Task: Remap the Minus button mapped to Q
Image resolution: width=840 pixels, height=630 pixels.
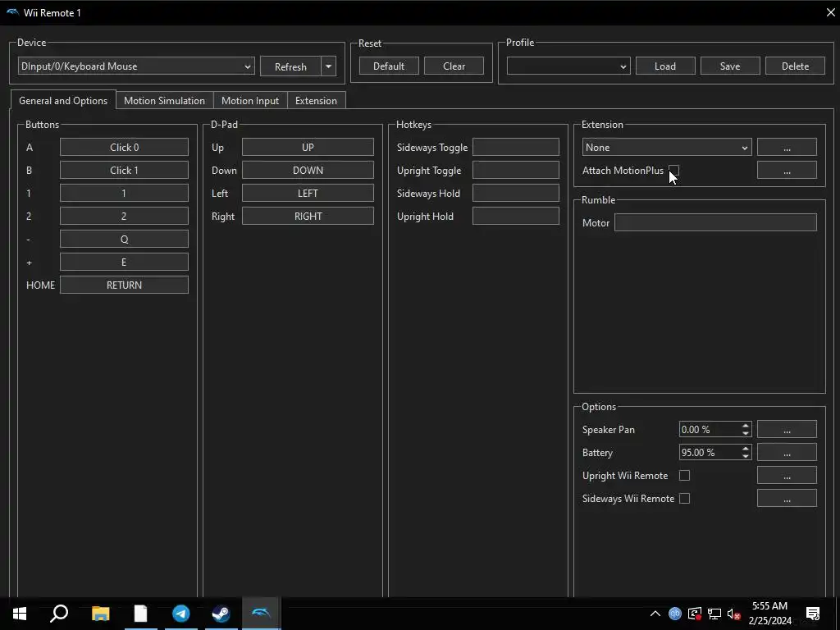Action: point(125,239)
